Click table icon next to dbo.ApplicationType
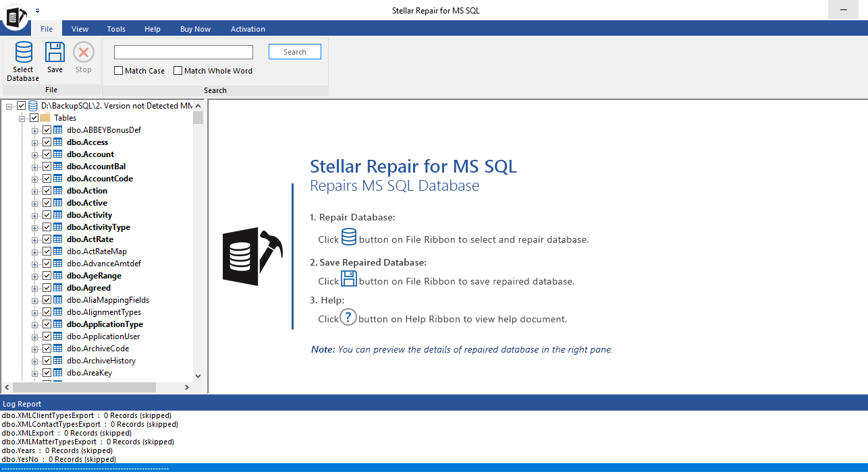Image resolution: width=868 pixels, height=474 pixels. click(x=58, y=324)
